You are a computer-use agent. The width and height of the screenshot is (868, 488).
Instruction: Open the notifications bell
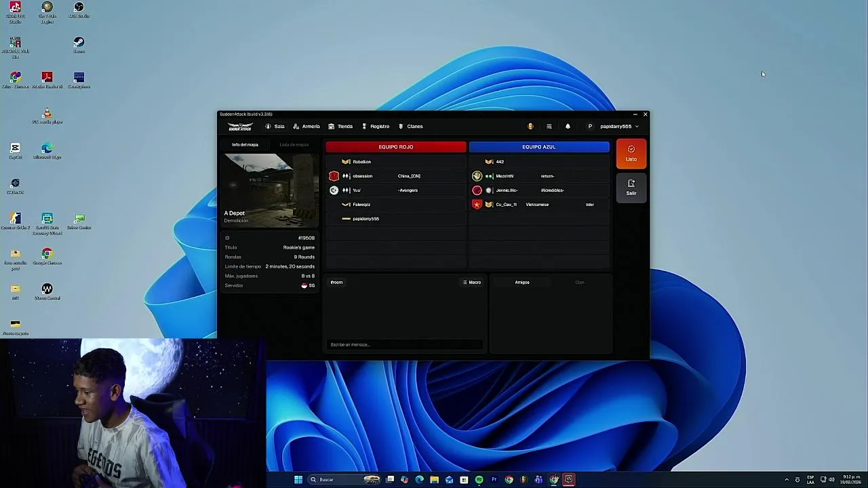coord(568,127)
